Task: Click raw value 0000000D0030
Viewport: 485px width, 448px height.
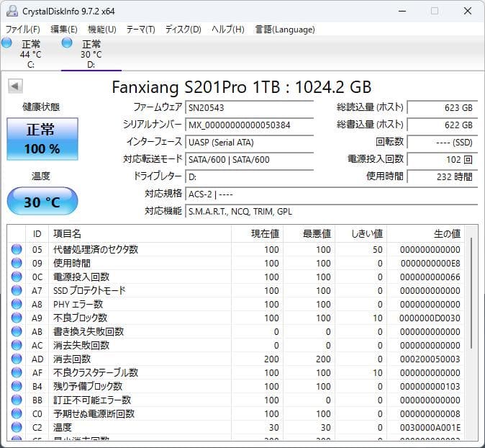Action: 430,318
